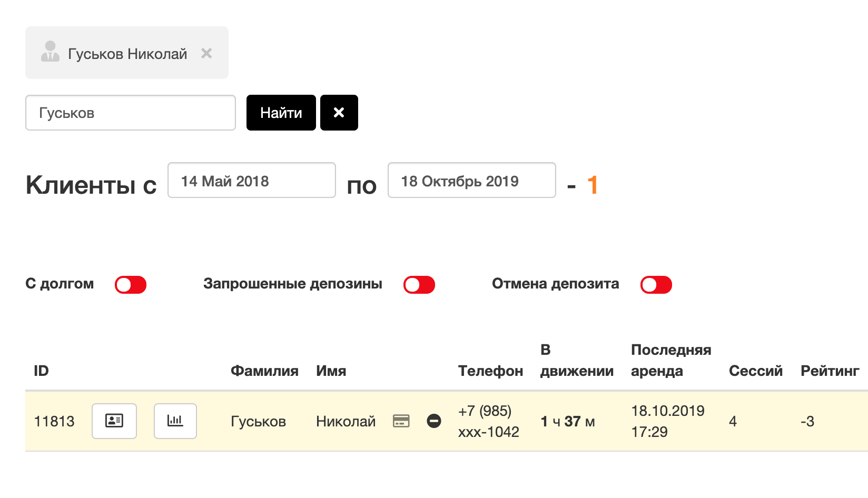Click the credit card icon beside Николай
Viewport: 868px width, 498px height.
(401, 421)
